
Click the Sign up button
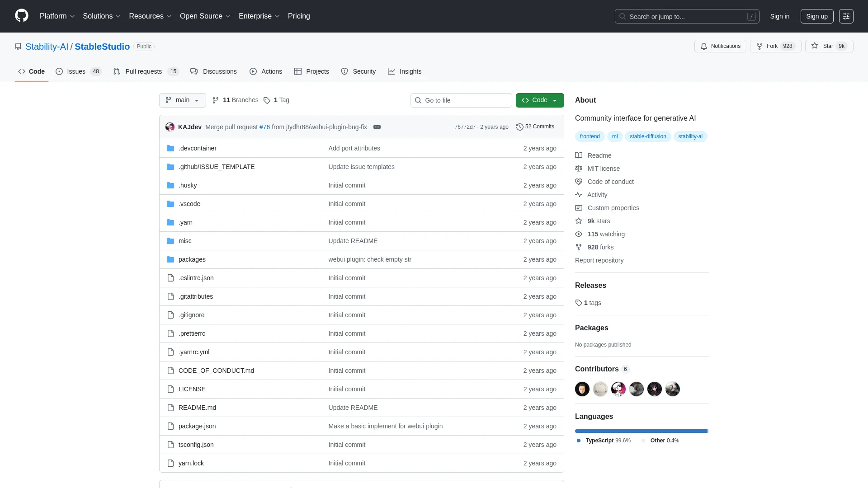click(x=816, y=16)
